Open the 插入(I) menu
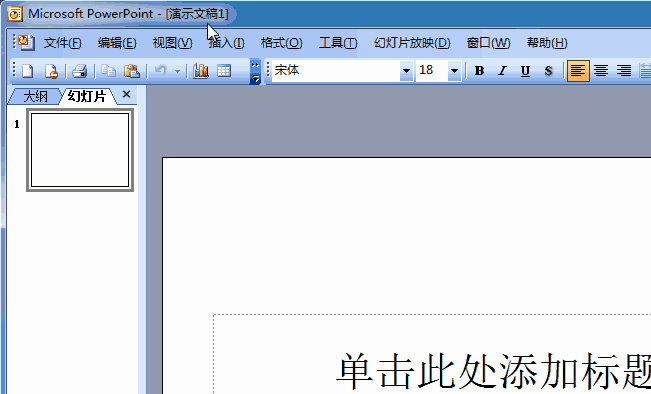Viewport: 651px width, 394px height. [227, 43]
